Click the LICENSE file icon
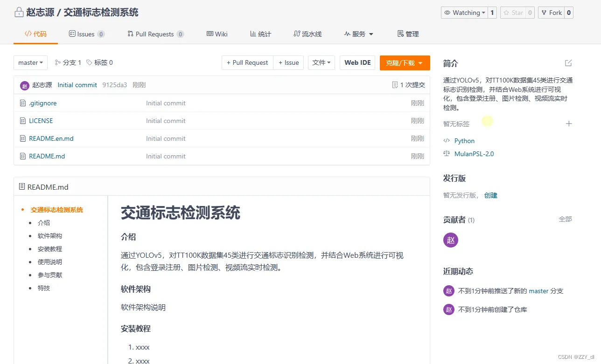The image size is (601, 364). [x=23, y=121]
